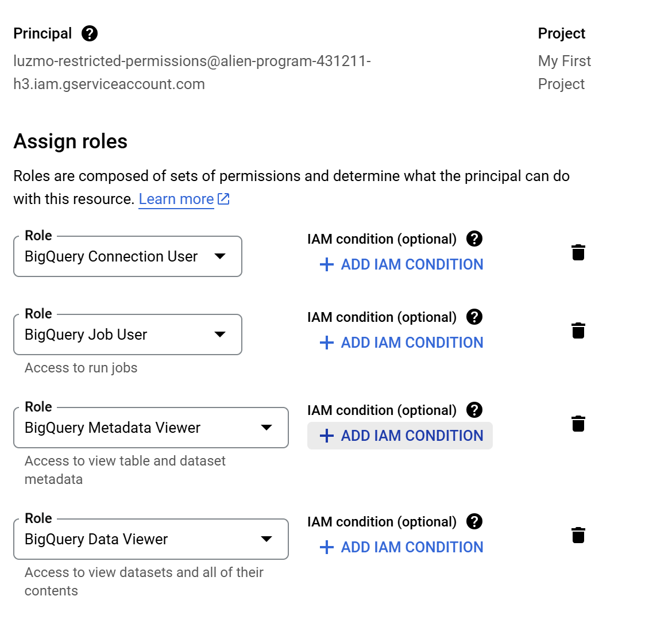
Task: Click help icon next to Data Viewer condition
Action: click(x=474, y=521)
